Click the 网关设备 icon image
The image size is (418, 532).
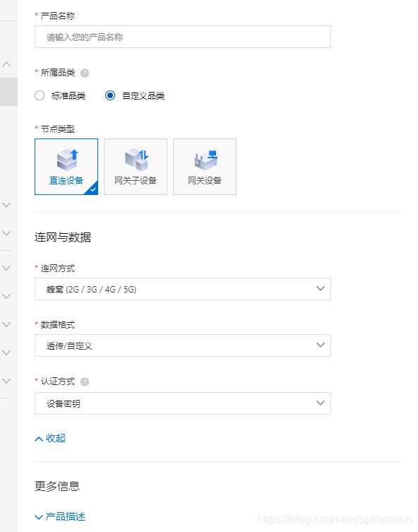[x=205, y=160]
